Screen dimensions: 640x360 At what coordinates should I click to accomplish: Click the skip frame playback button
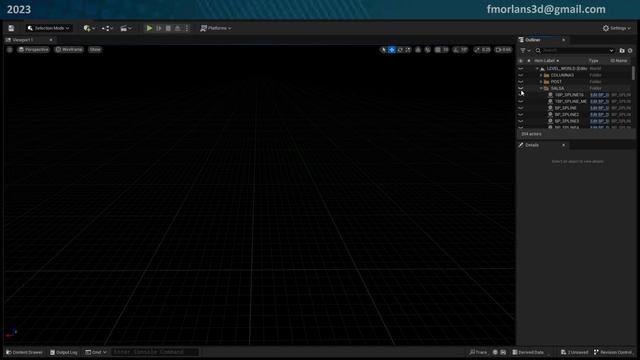159,28
